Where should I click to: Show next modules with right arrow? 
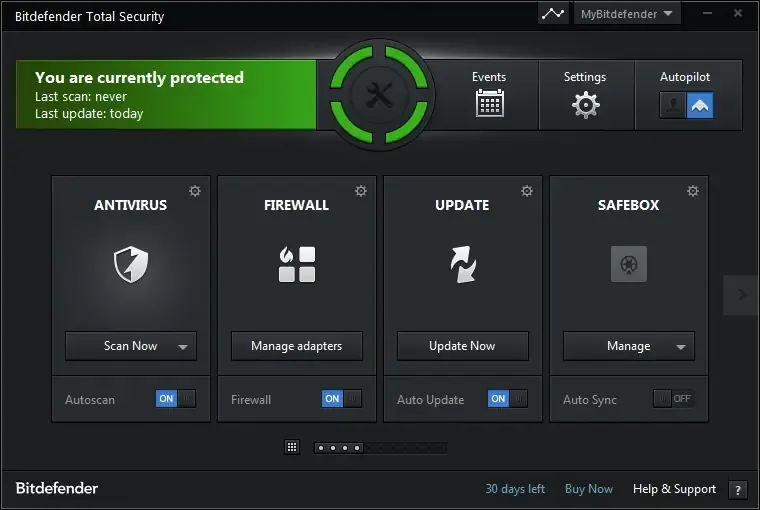click(x=742, y=295)
